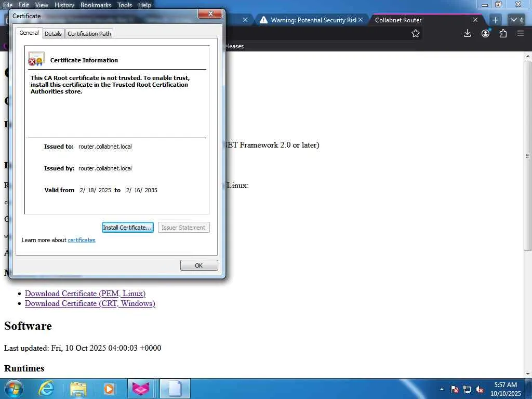Open the extensions puzzle icon
532x399 pixels.
(503, 33)
